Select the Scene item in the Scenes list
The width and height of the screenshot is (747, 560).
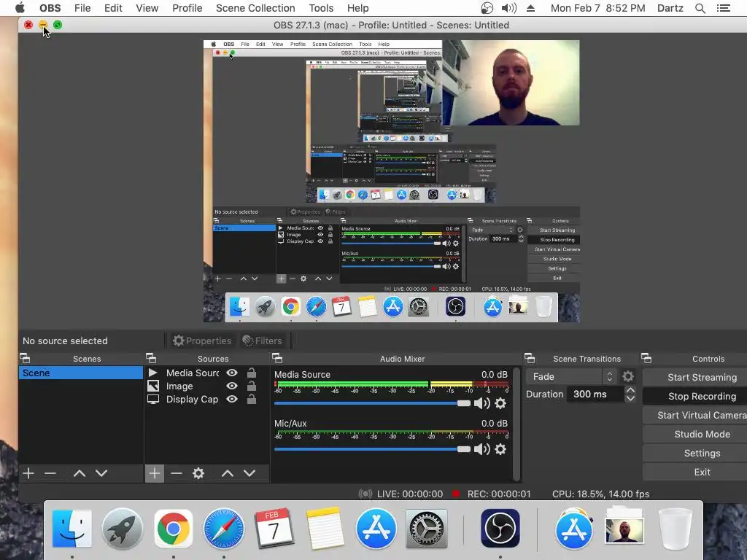click(81, 373)
